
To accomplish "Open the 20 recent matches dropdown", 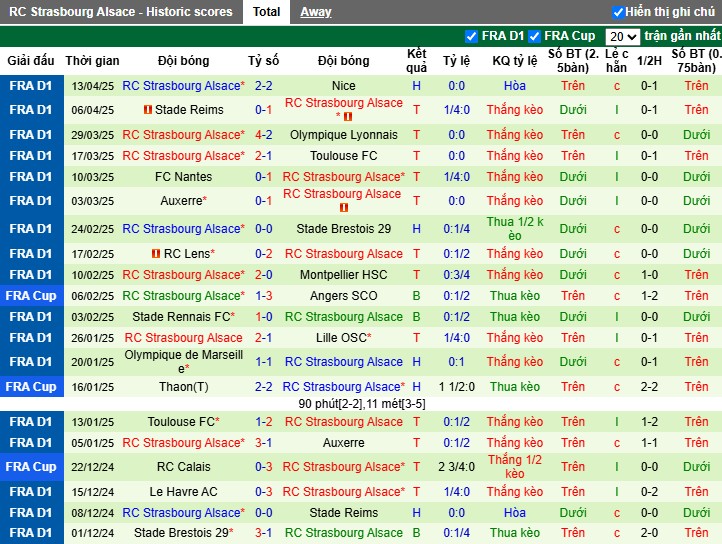I will (x=623, y=37).
